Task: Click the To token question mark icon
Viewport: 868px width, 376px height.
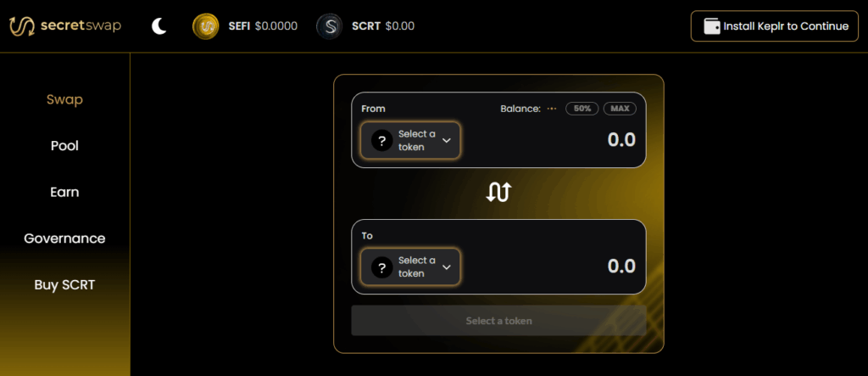Action: point(382,267)
